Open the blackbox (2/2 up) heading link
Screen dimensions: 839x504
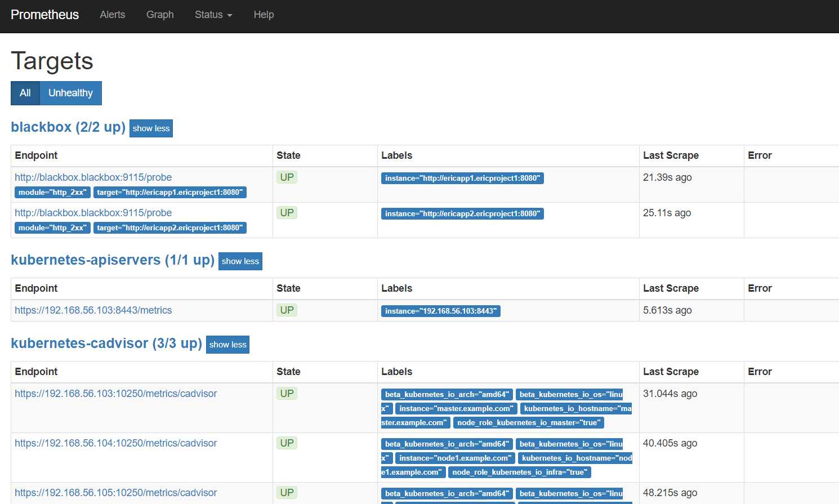click(x=68, y=127)
